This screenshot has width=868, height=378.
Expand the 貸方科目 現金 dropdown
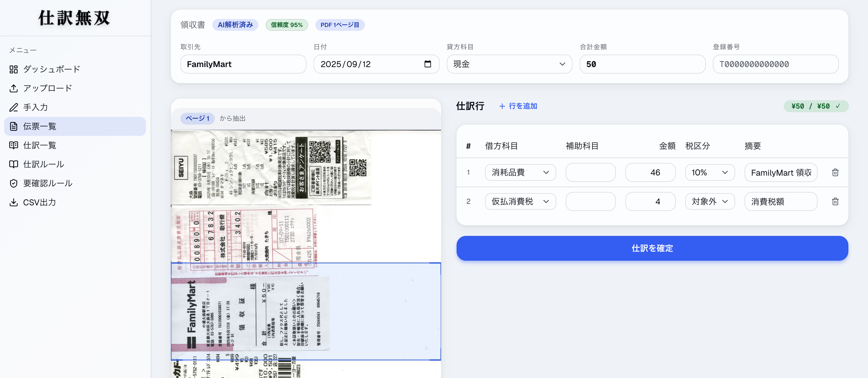click(509, 64)
